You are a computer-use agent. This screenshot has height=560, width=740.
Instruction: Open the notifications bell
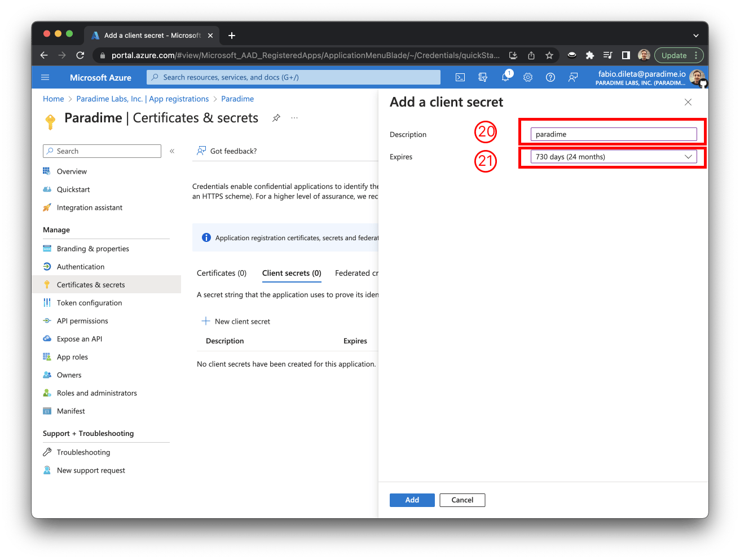pos(505,77)
